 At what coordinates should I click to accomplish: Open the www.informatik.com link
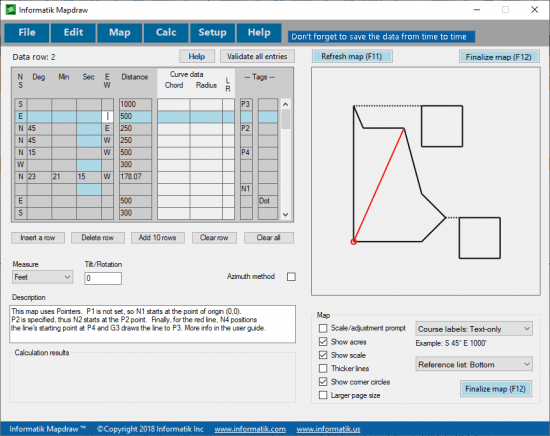(x=250, y=429)
